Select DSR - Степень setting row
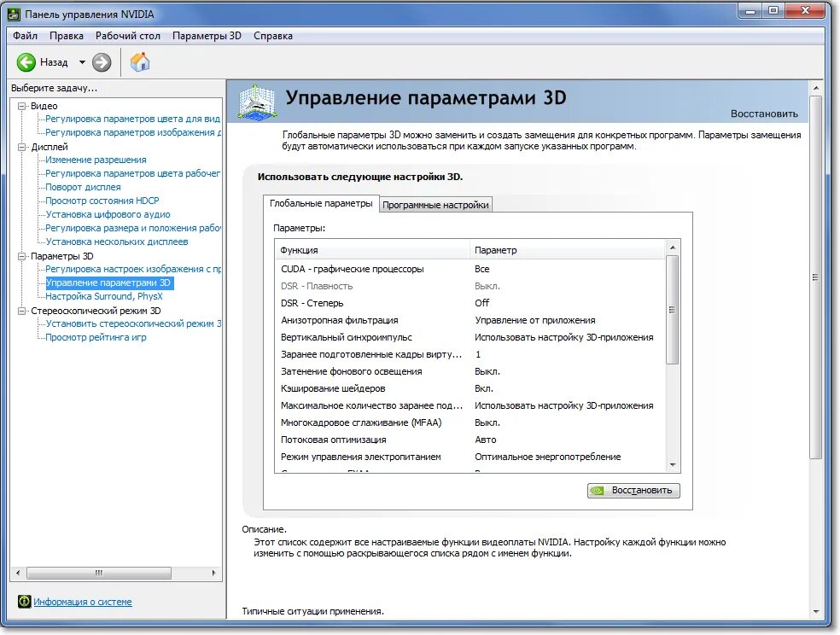 tap(470, 303)
